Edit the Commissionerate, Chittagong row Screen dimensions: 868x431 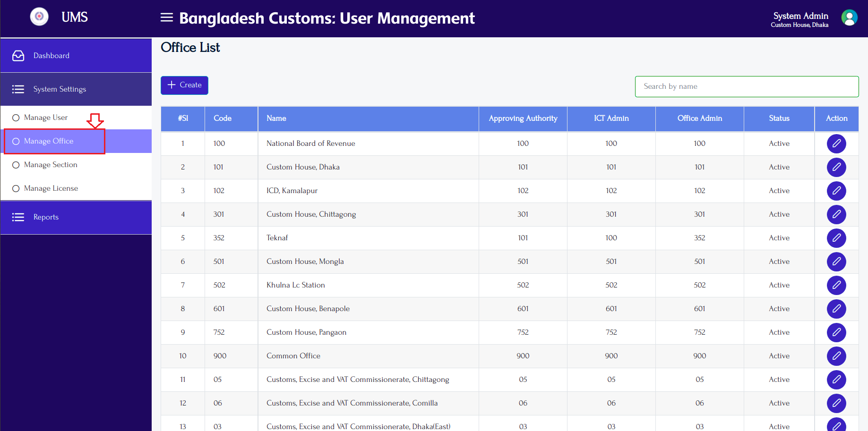[x=836, y=380]
